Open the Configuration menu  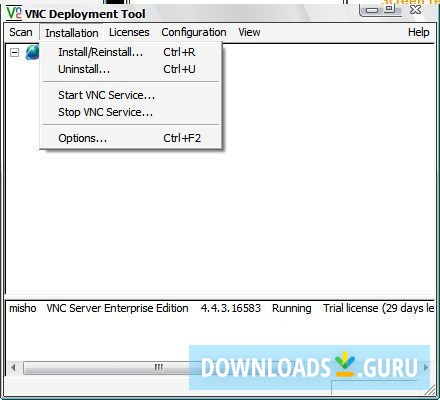pos(194,32)
